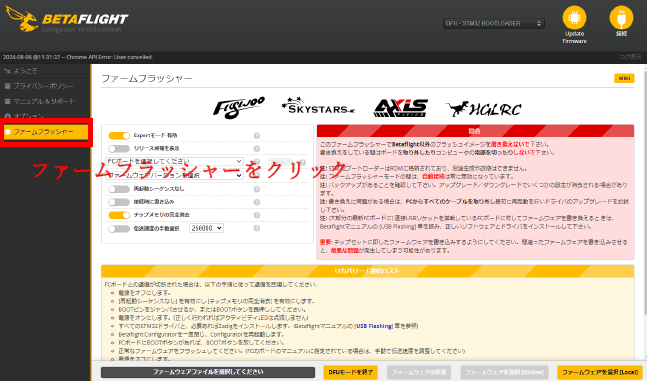Open the firmware version selection dropdown
The width and height of the screenshot is (647, 381).
pos(174,175)
